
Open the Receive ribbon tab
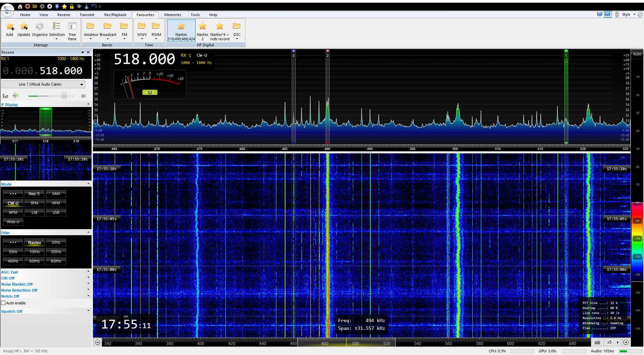point(63,15)
